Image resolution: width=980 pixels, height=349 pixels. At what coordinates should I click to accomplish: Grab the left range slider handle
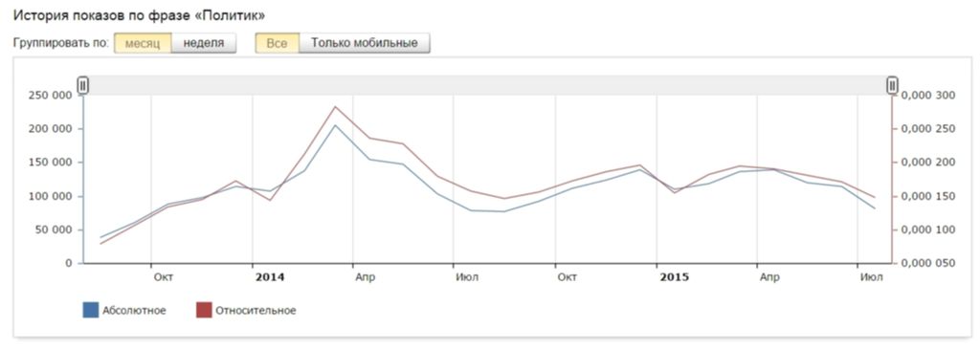[x=83, y=85]
